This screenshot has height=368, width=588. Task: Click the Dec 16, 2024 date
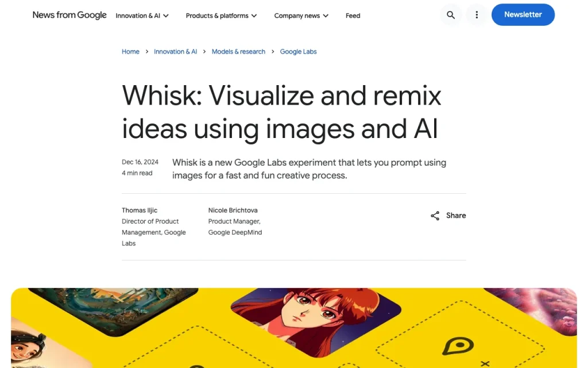(x=140, y=162)
